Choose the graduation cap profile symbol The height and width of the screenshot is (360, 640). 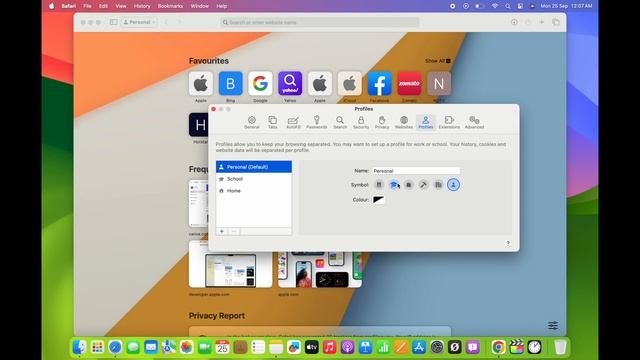[393, 185]
